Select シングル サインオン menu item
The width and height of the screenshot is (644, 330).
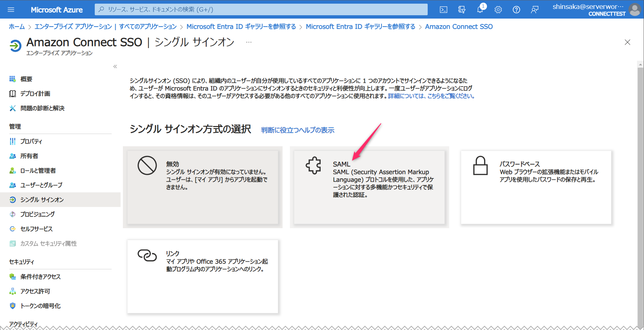coord(60,200)
